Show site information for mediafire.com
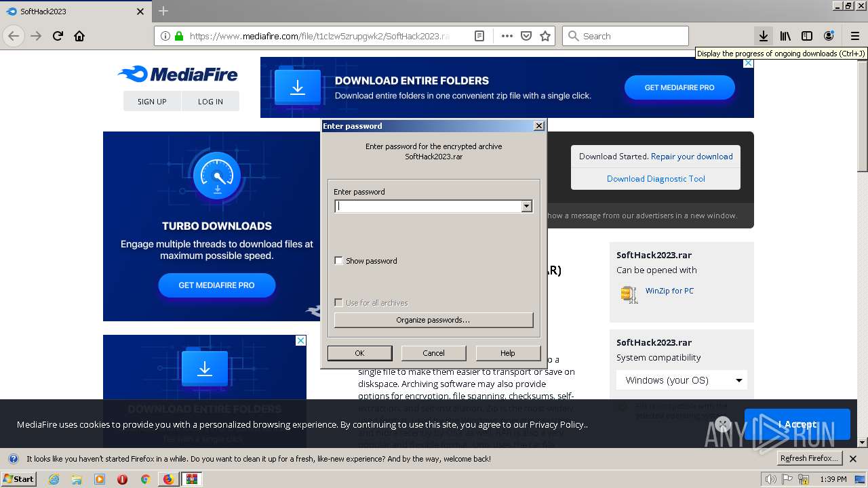 [x=165, y=36]
